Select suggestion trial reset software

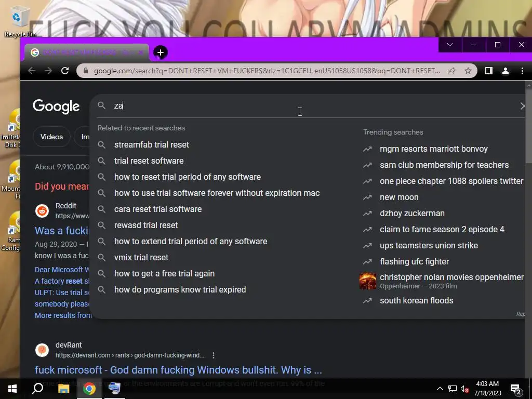click(149, 161)
